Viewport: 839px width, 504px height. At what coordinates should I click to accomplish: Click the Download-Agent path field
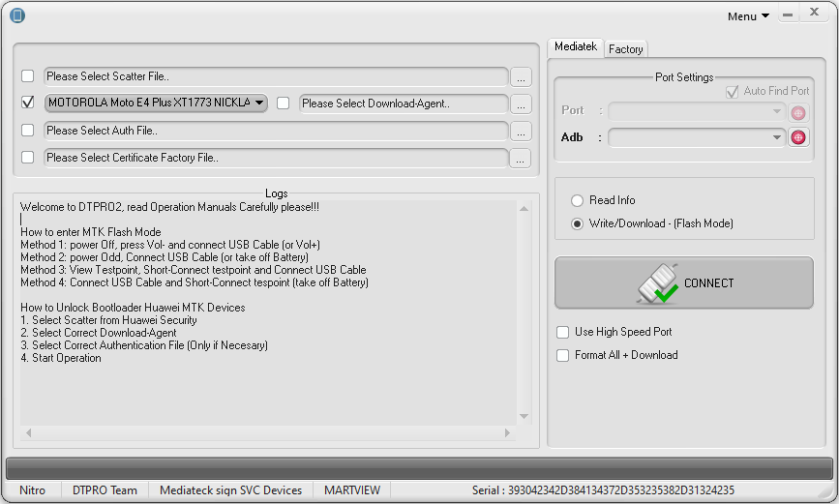tap(404, 104)
